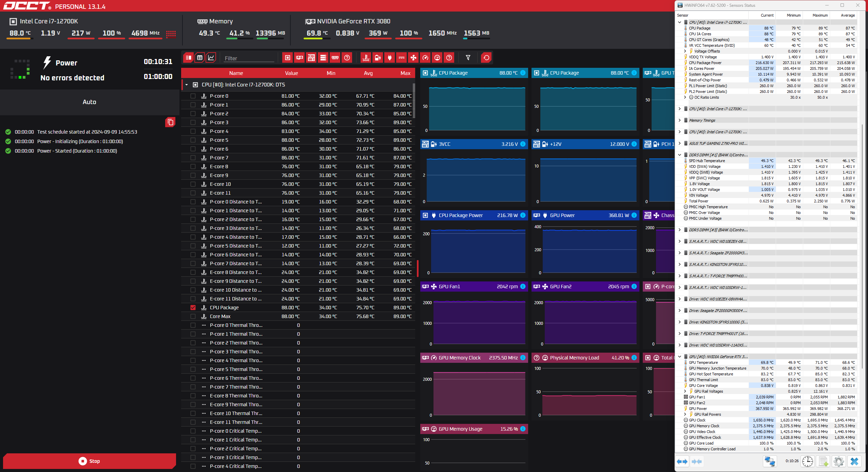The width and height of the screenshot is (868, 472).
Task: Show fan sensors using the fan icon
Action: (413, 58)
